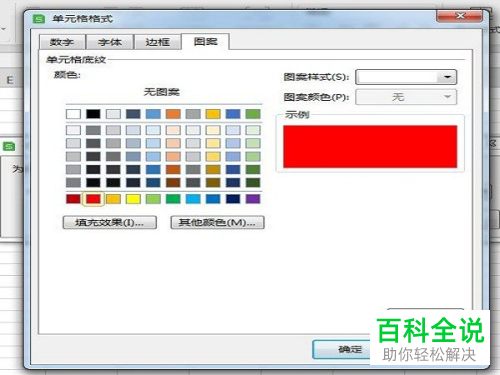Image resolution: width=500 pixels, height=375 pixels.
Task: Pick the royal blue swatch next to theme green
Action: pyautogui.click(x=233, y=114)
